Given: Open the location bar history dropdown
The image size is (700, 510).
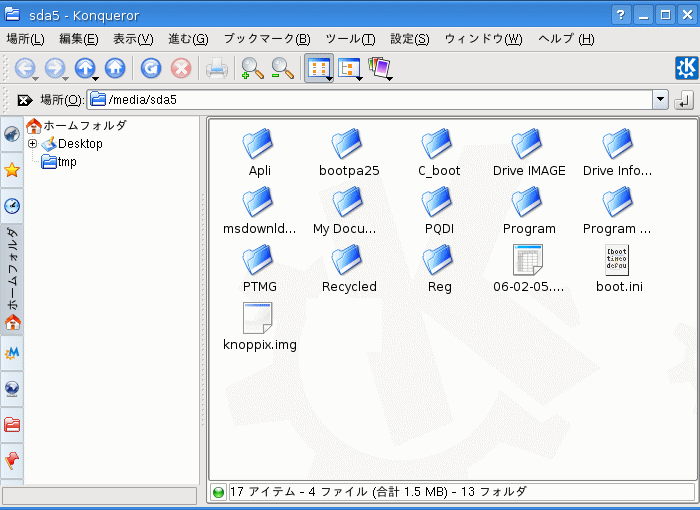Looking at the screenshot, I should (x=659, y=100).
